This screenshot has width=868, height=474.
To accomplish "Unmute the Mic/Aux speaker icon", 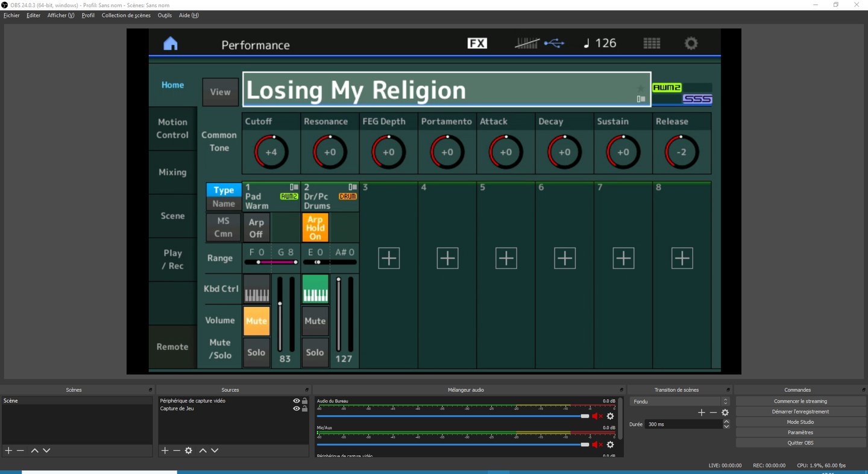I will coord(597,444).
